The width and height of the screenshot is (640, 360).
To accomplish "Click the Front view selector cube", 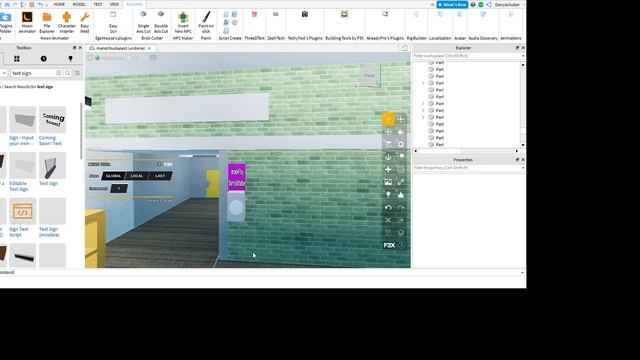I will click(369, 76).
